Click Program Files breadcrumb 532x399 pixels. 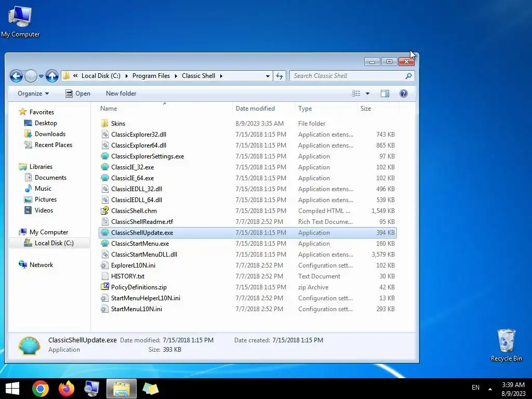(151, 76)
